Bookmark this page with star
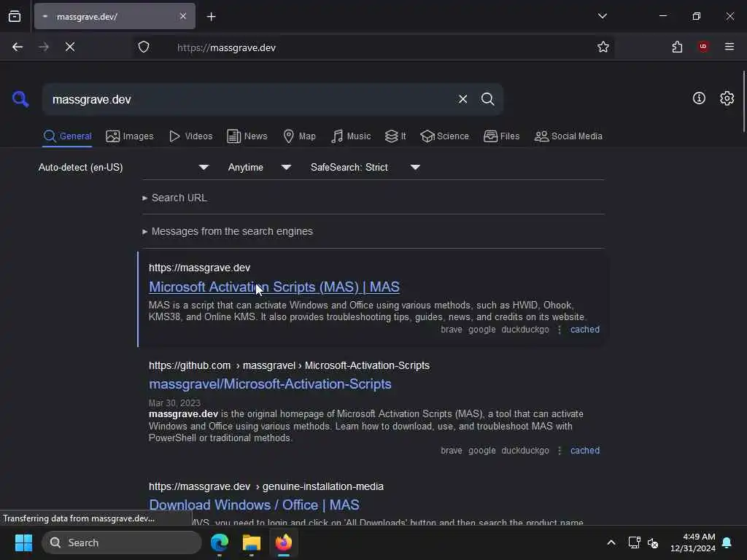The image size is (747, 560). (603, 47)
